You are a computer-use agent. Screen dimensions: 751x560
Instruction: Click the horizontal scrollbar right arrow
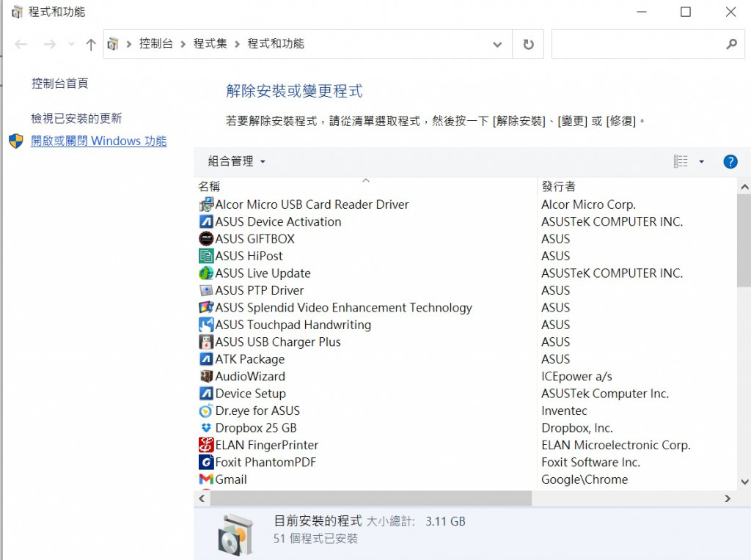point(728,498)
